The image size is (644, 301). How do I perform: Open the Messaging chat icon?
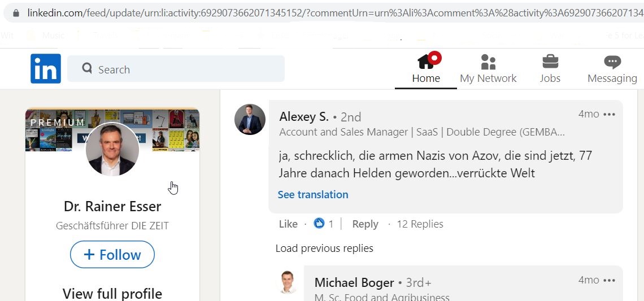tap(612, 62)
